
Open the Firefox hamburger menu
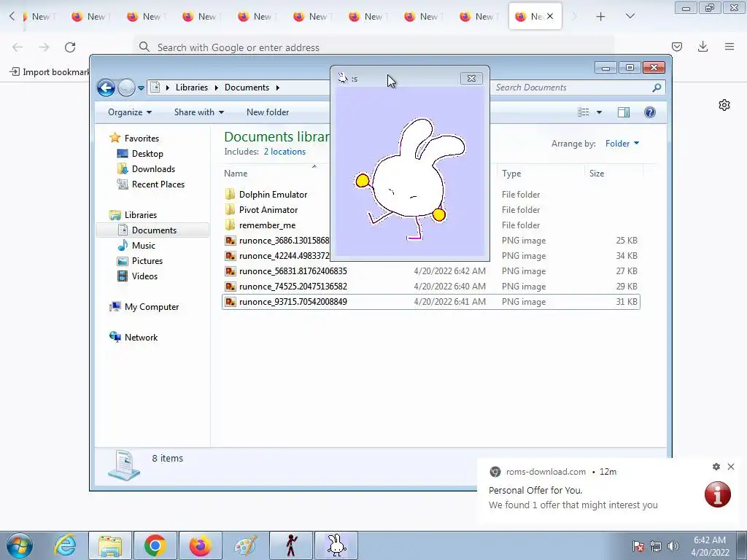click(x=729, y=47)
